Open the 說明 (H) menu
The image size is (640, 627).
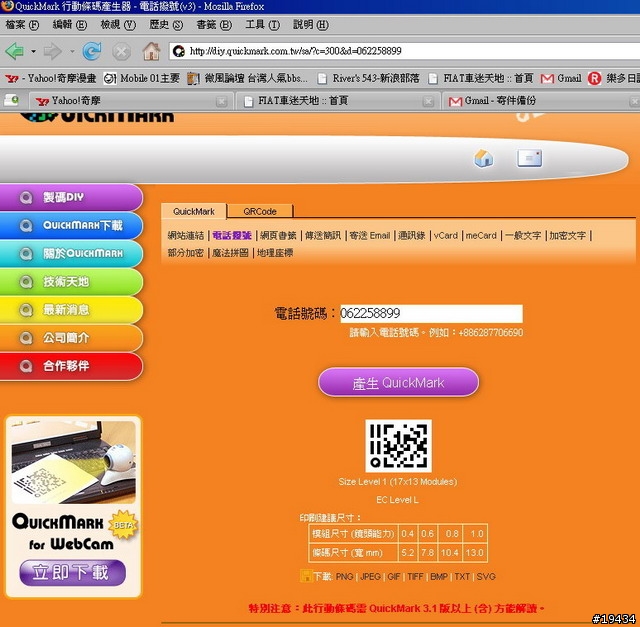click(310, 25)
